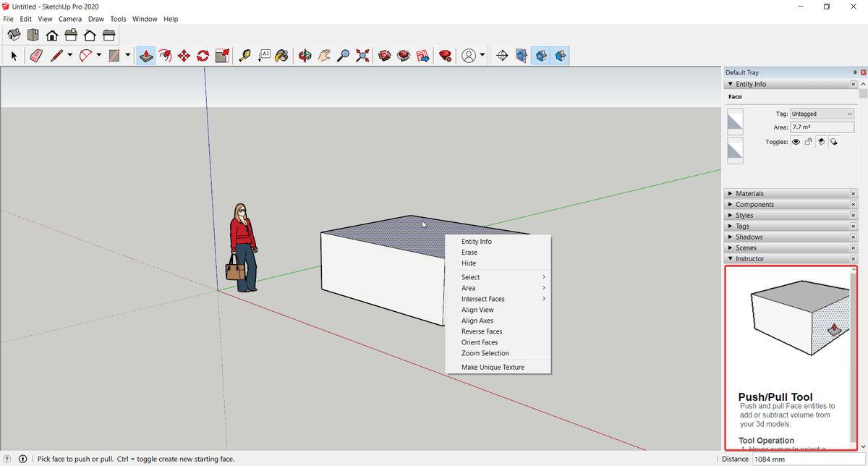The width and height of the screenshot is (868, 466).
Task: Close the Materials panel with its X
Action: click(854, 194)
